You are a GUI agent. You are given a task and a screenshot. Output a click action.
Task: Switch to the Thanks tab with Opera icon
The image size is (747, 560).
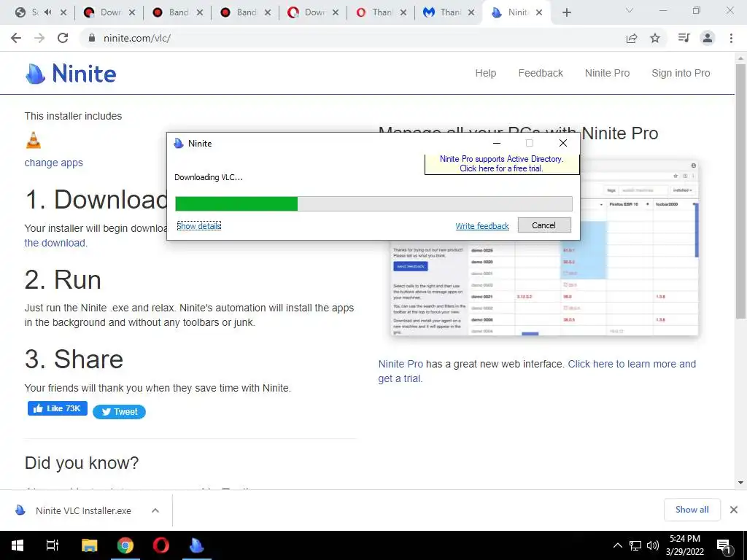(x=381, y=13)
